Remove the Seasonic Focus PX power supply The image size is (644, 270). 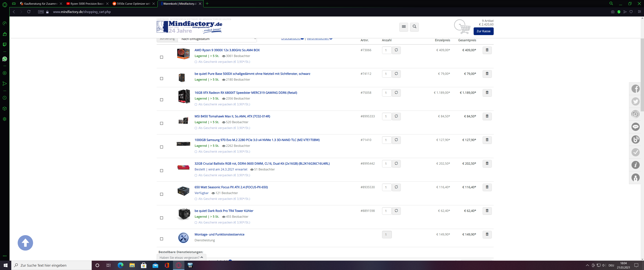point(487,187)
